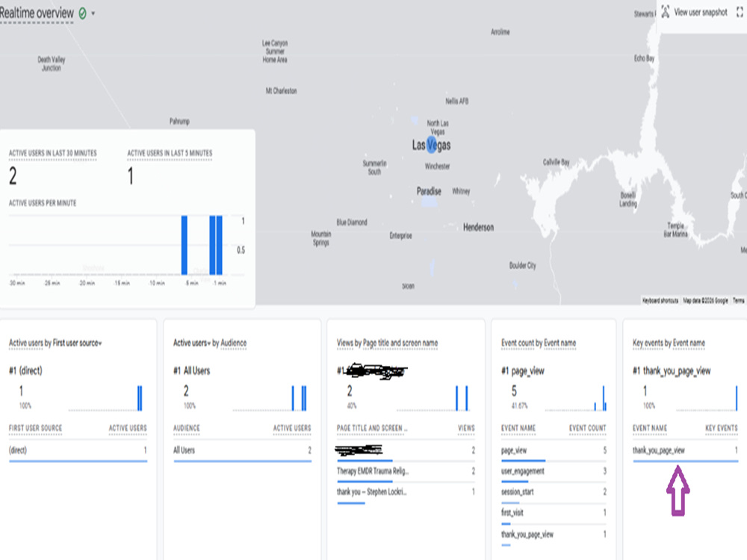Click the Active users per minute heading
This screenshot has height=560, width=747.
click(x=43, y=203)
